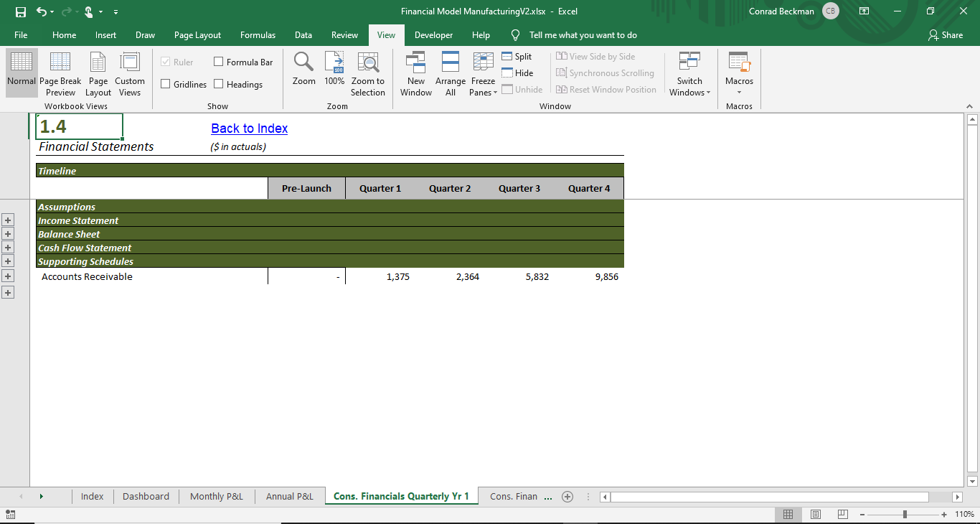Switch to the Index sheet tab

click(x=92, y=496)
